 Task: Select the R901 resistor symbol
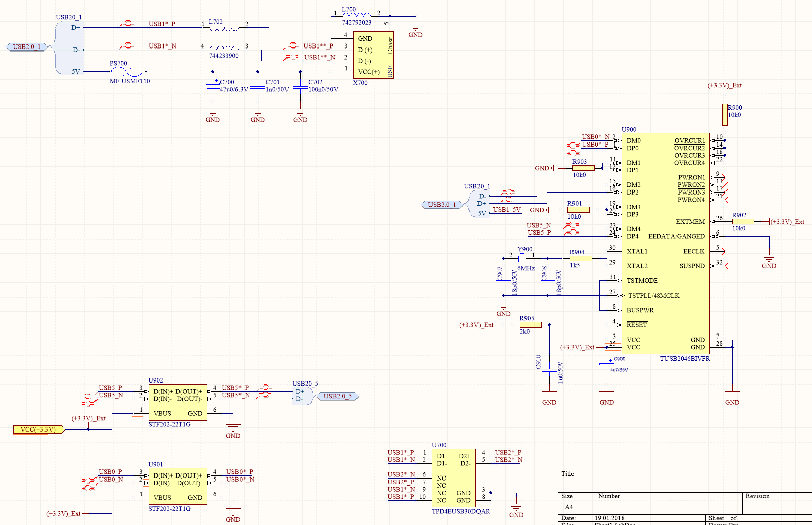(x=578, y=209)
